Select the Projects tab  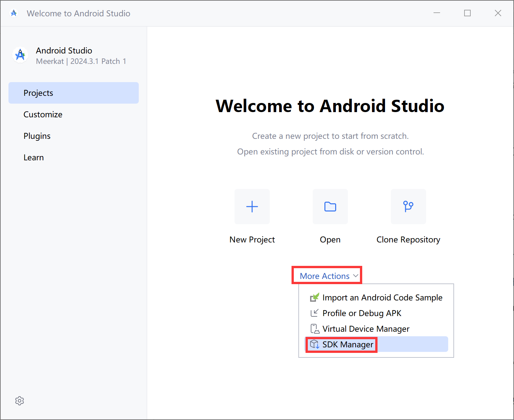coord(74,93)
